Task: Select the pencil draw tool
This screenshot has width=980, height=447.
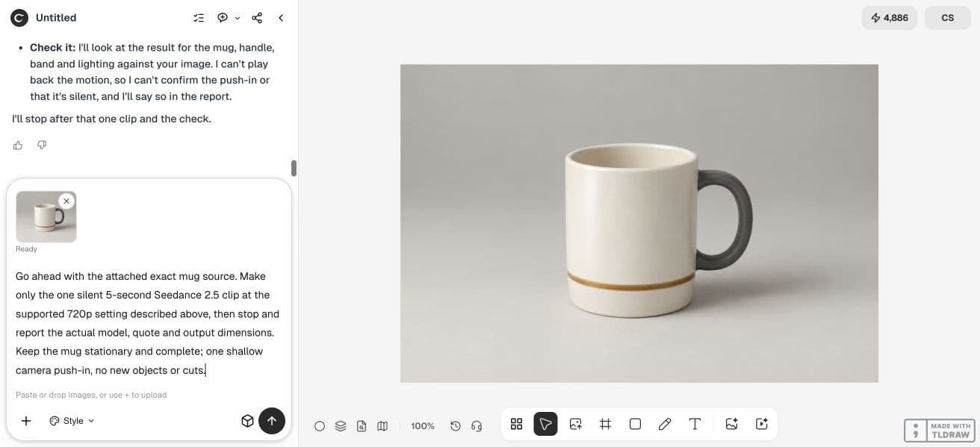Action: (665, 424)
